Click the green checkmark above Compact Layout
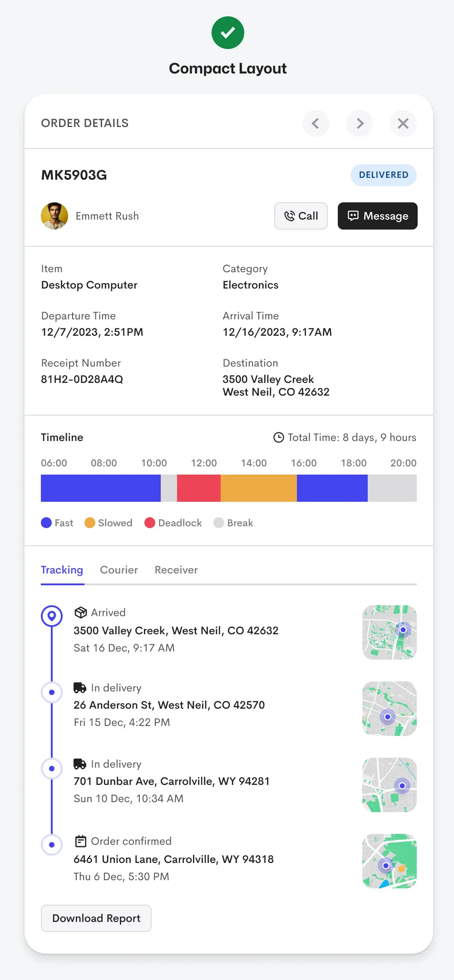The image size is (454, 980). [227, 32]
